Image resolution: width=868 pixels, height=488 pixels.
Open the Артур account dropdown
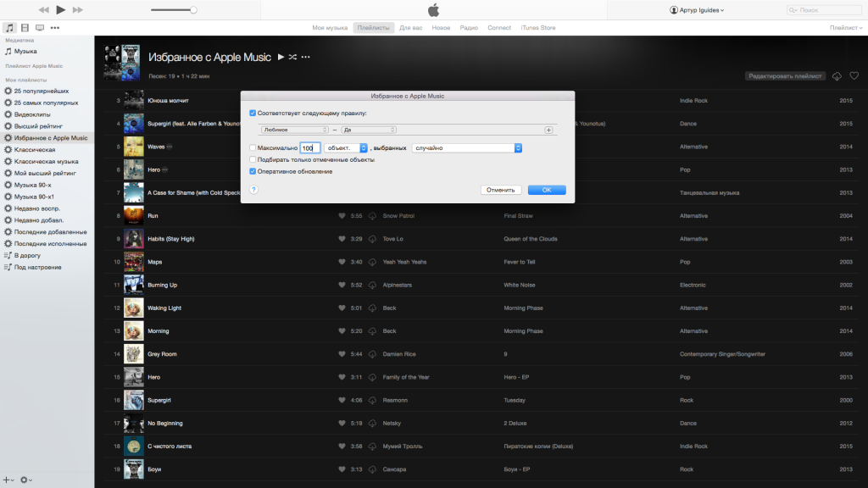697,10
